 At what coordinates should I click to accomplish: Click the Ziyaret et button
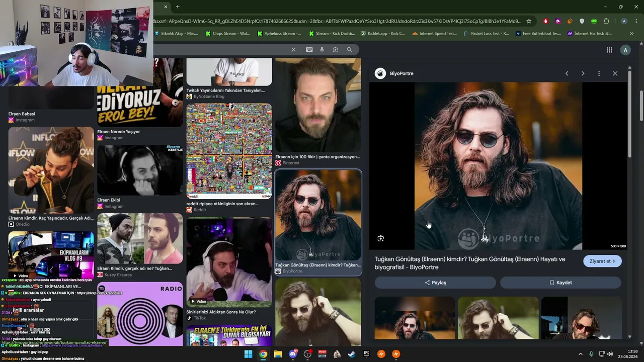click(x=602, y=261)
